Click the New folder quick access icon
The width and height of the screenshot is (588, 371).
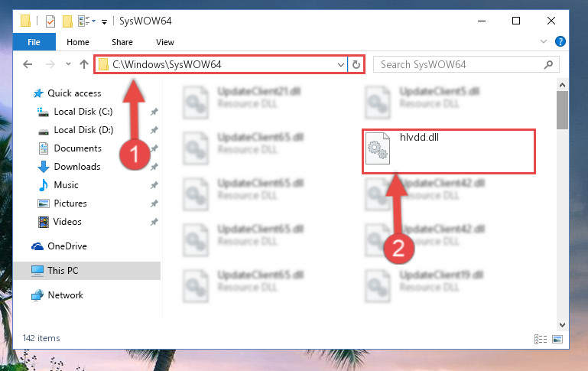click(67, 21)
